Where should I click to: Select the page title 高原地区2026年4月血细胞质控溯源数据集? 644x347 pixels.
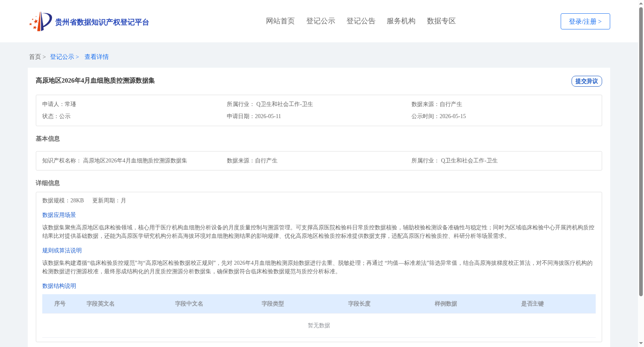[95, 81]
